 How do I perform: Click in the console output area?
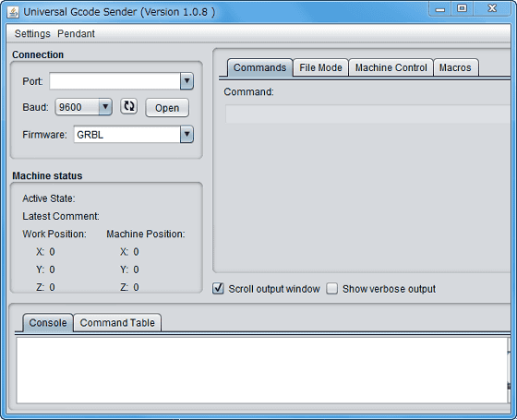click(x=261, y=370)
